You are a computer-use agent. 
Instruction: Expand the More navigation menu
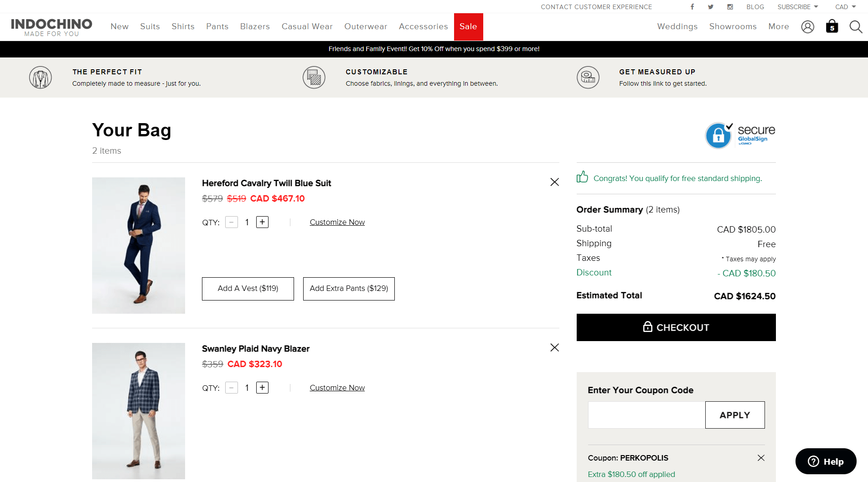[779, 26]
